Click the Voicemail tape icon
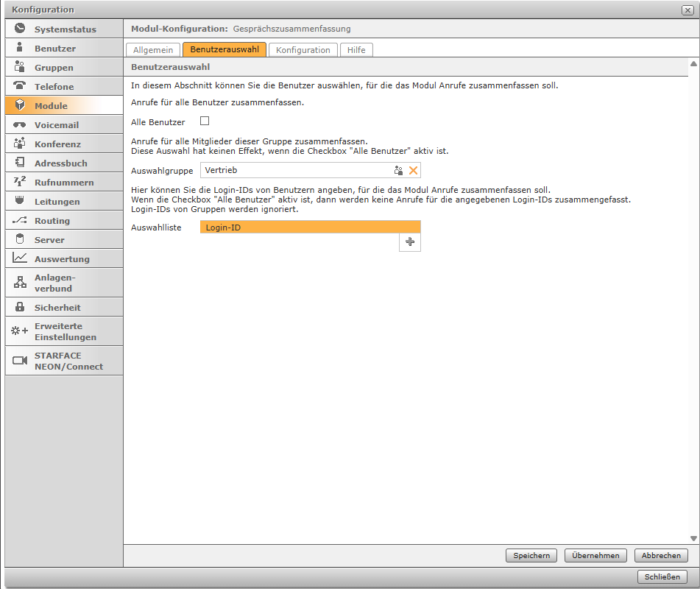This screenshot has width=700, height=589. (x=20, y=125)
